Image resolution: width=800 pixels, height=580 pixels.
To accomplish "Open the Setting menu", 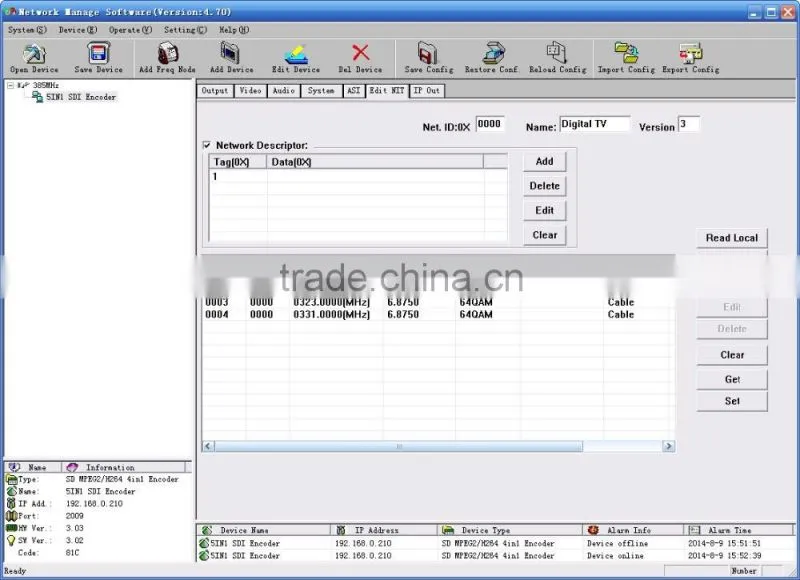I will click(x=185, y=30).
